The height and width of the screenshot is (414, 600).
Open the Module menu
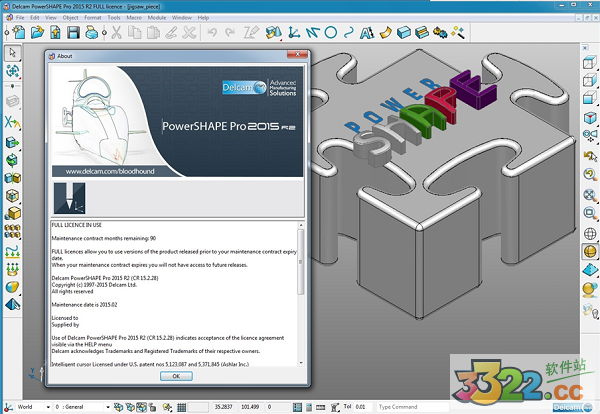[155, 17]
